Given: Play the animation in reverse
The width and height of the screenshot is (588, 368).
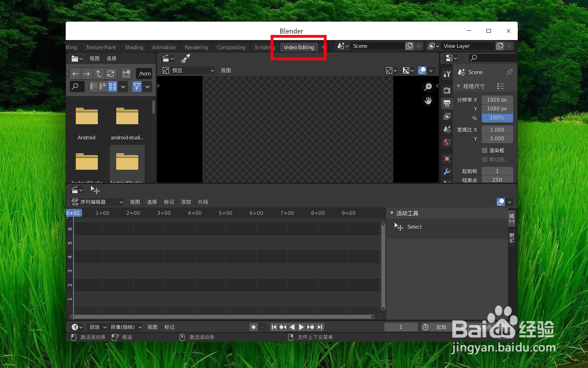Looking at the screenshot, I should tap(292, 327).
